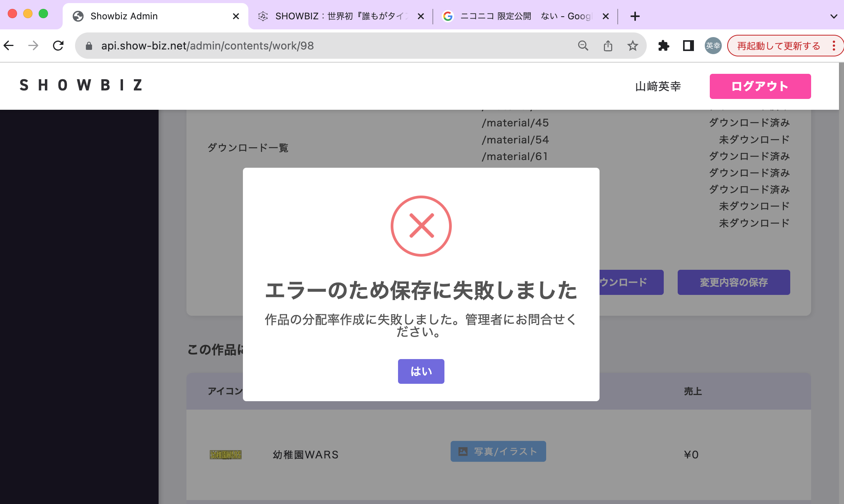Reload the current page
Viewport: 844px width, 504px height.
coord(58,46)
